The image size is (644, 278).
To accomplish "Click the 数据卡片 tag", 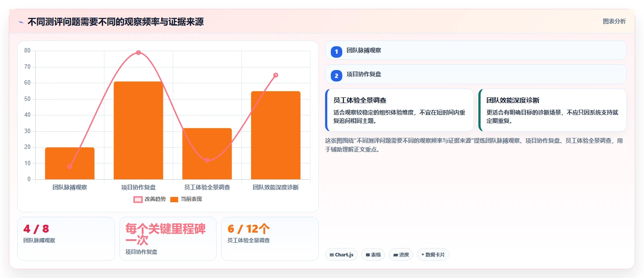I will point(433,255).
